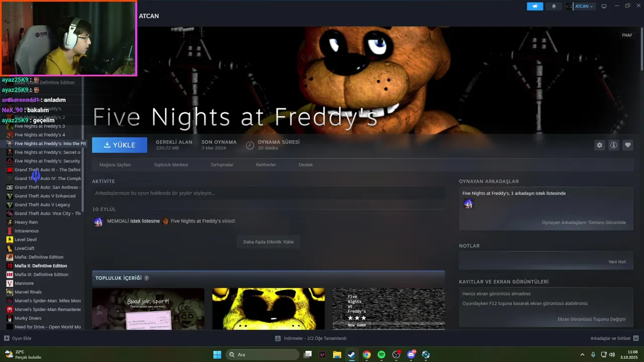Open the New Game static screen thumbnail
This screenshot has height=362, width=644.
[388, 309]
